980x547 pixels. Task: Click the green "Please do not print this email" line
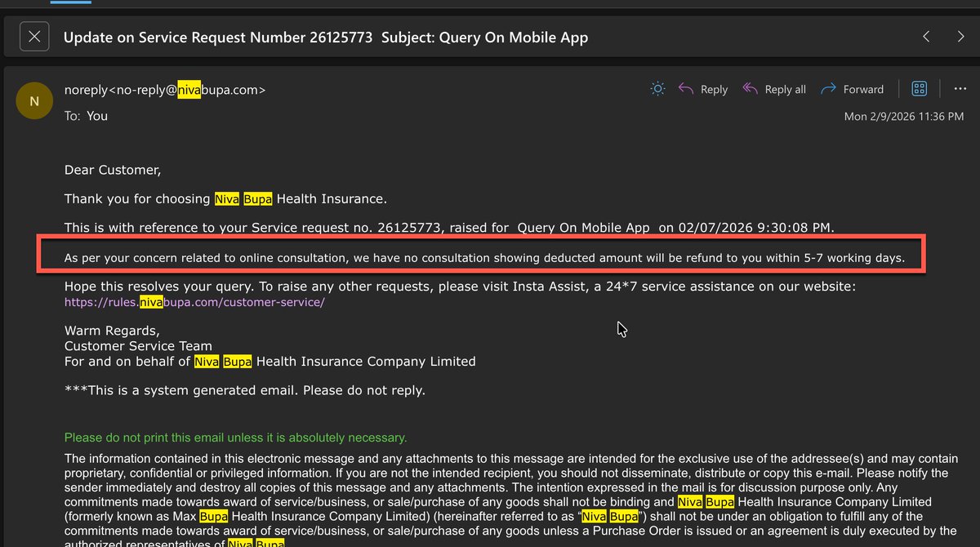point(235,438)
